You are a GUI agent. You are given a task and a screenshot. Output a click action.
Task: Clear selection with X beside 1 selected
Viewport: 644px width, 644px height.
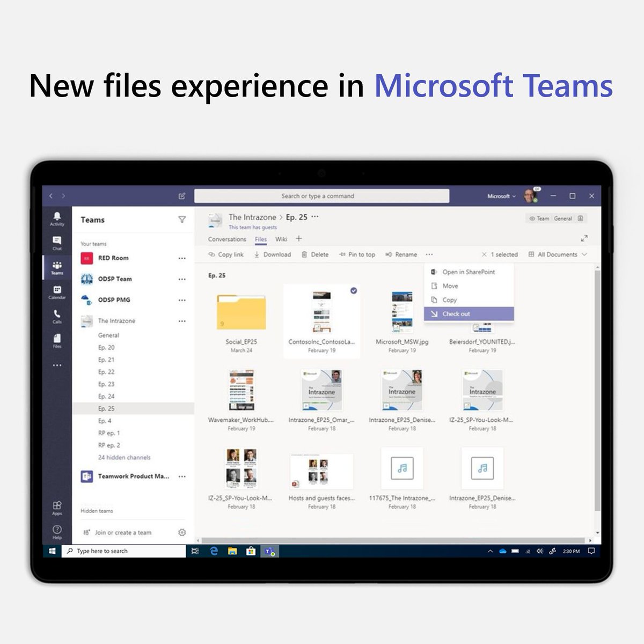point(484,254)
